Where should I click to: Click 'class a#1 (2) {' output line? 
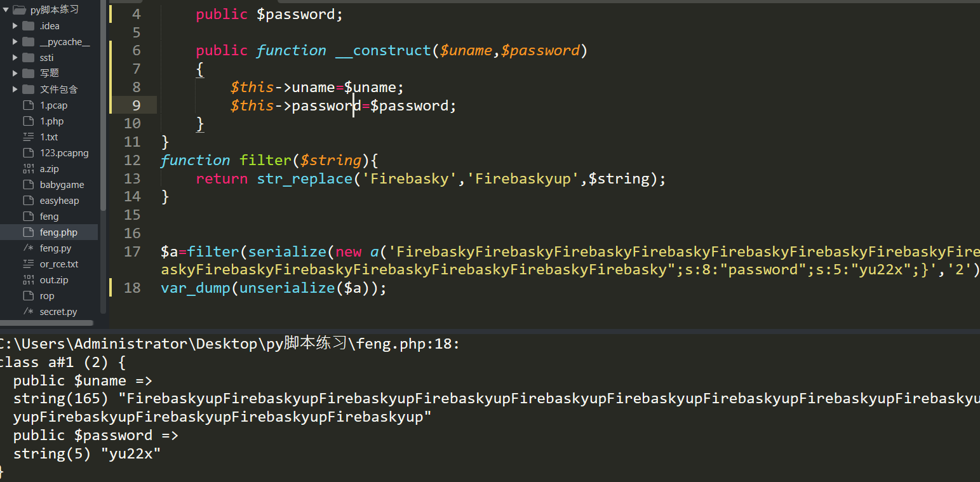pyautogui.click(x=64, y=363)
